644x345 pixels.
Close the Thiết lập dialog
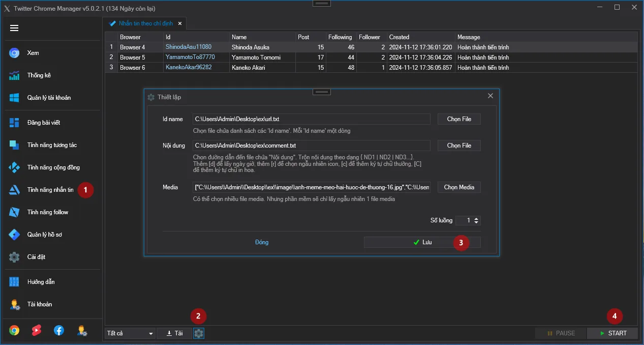pyautogui.click(x=490, y=96)
